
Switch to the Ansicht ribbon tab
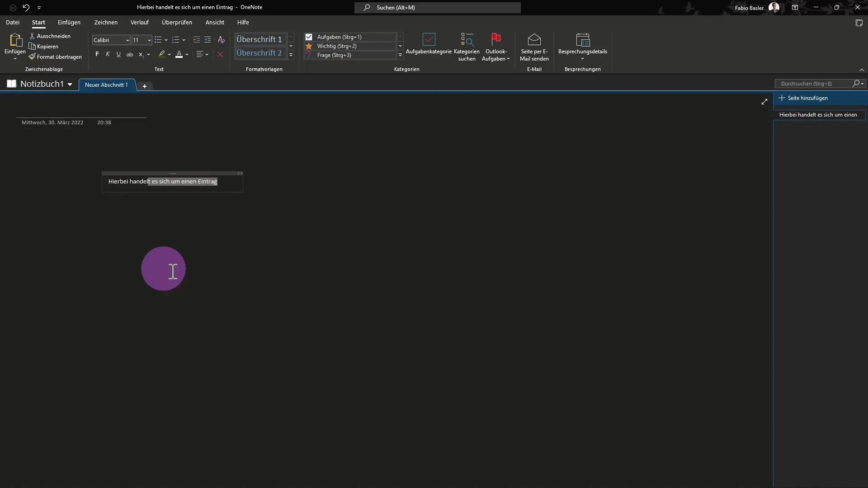coord(215,22)
